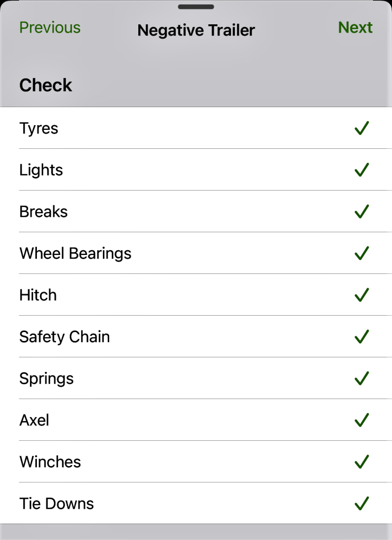The height and width of the screenshot is (540, 392).
Task: Select the Lights check item label
Action: pos(41,170)
